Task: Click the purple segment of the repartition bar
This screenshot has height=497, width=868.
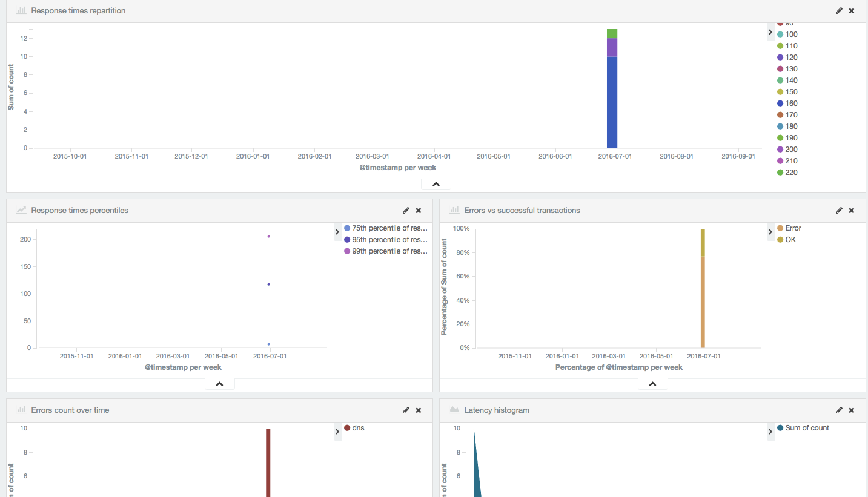Action: (x=612, y=48)
